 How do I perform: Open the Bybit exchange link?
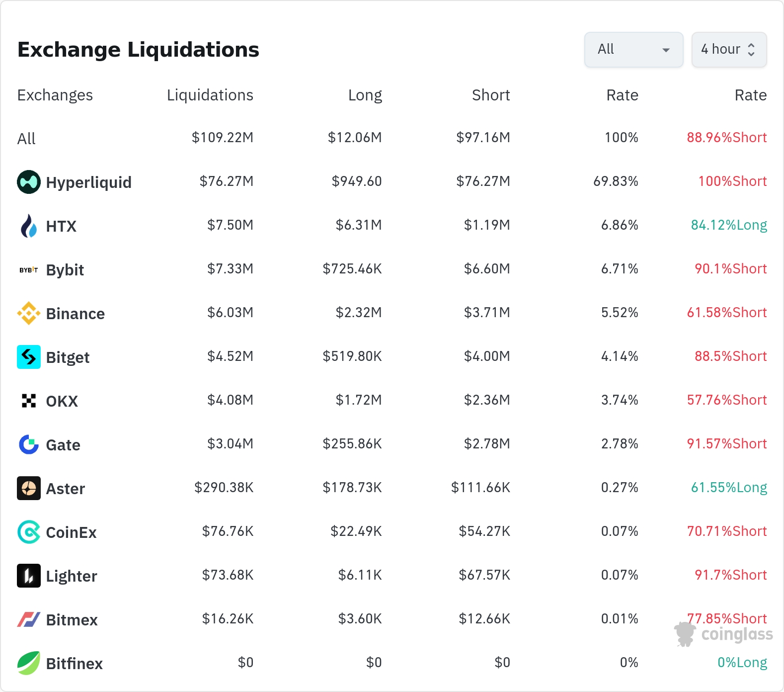[65, 270]
